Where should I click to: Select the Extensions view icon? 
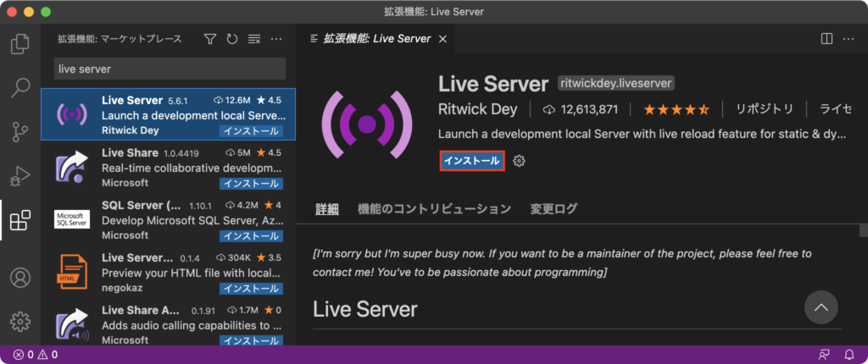click(x=20, y=220)
